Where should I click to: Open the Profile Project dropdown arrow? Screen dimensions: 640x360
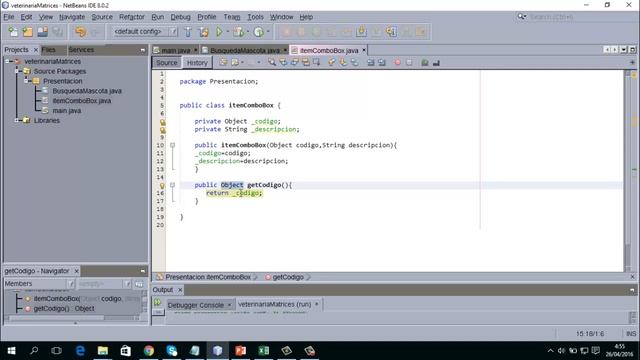click(x=268, y=31)
